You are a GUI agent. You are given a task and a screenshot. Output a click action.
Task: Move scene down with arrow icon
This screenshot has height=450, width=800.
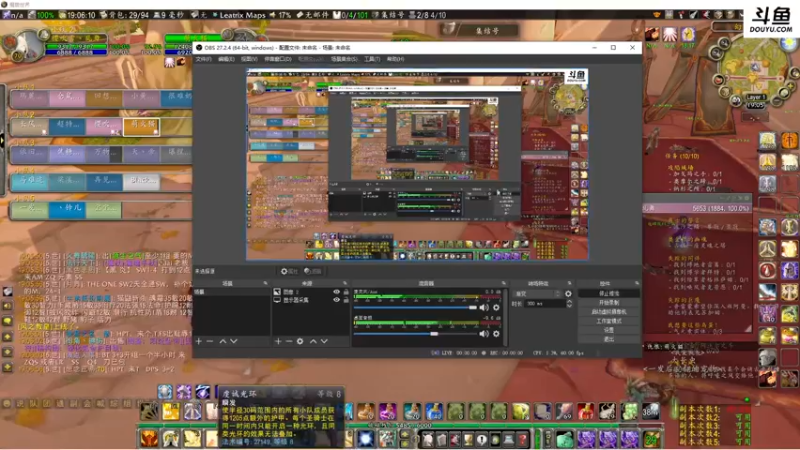(234, 341)
